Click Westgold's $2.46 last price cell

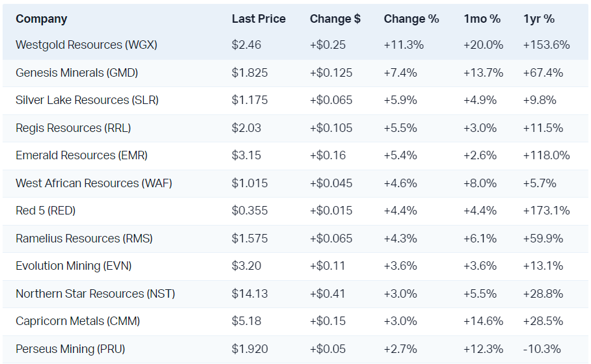pyautogui.click(x=247, y=45)
